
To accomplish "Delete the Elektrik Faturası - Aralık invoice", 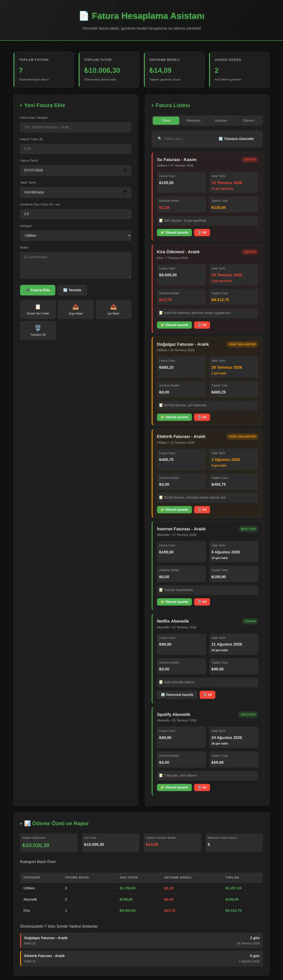I will (x=202, y=510).
